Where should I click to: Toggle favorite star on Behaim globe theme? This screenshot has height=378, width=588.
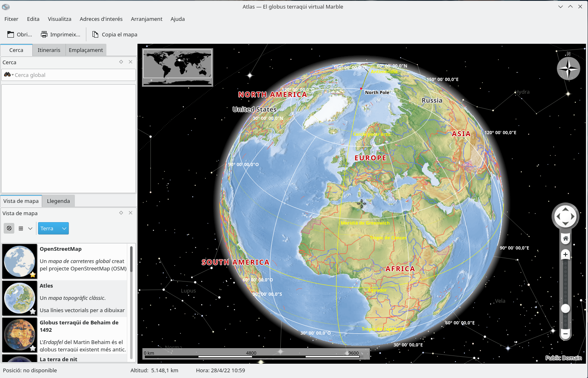33,348
